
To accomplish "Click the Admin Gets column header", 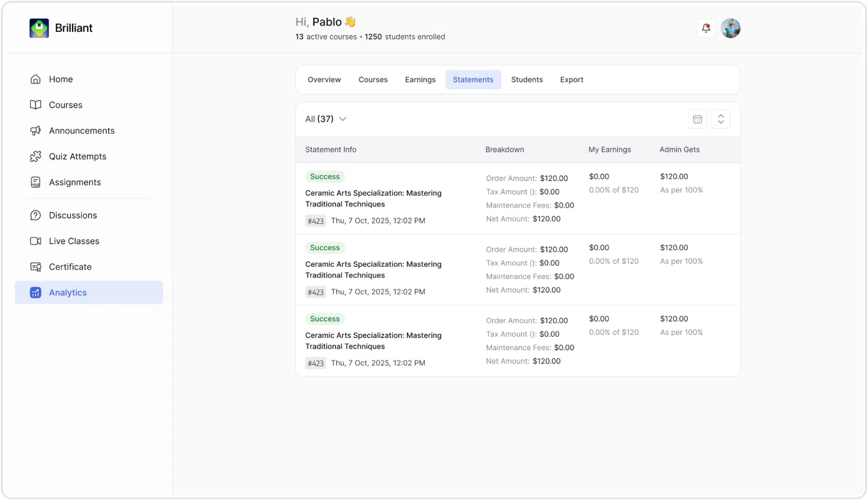I will coord(680,149).
